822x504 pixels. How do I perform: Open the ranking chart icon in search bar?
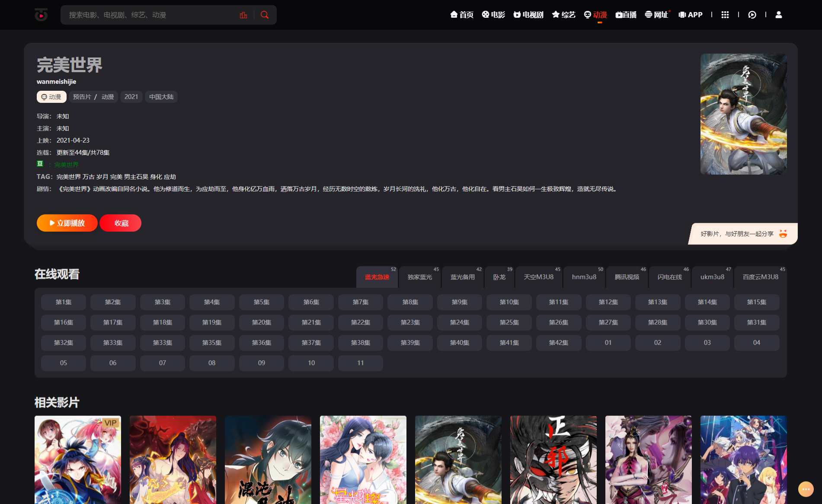243,15
